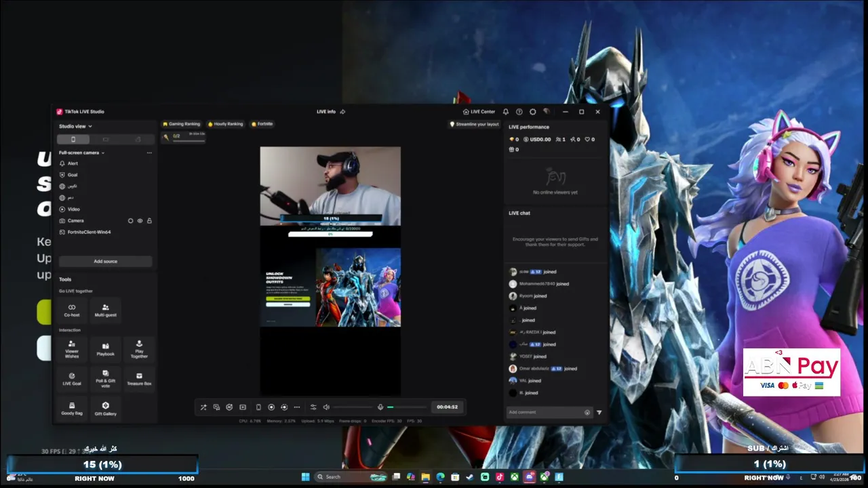This screenshot has width=868, height=488.
Task: Mute the microphone
Action: point(380,407)
